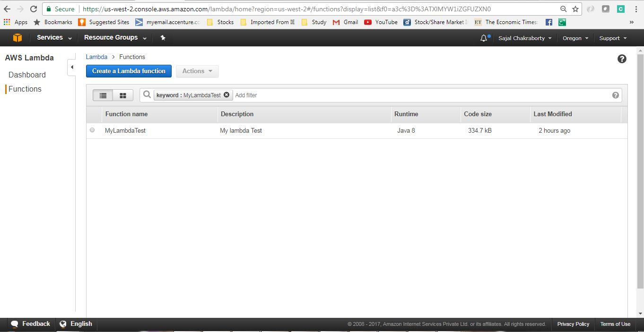644x332 pixels.
Task: Open the Facebook bookmark icon
Action: click(x=549, y=22)
